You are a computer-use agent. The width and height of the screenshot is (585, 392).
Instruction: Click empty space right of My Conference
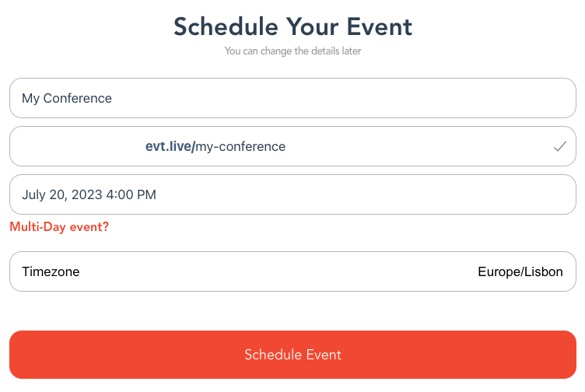[350, 99]
